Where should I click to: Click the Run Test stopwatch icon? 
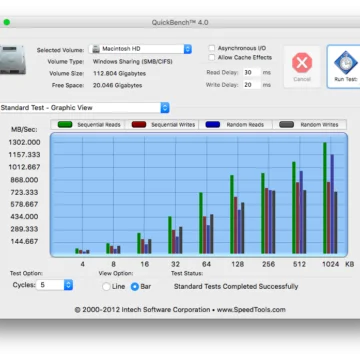pyautogui.click(x=346, y=63)
